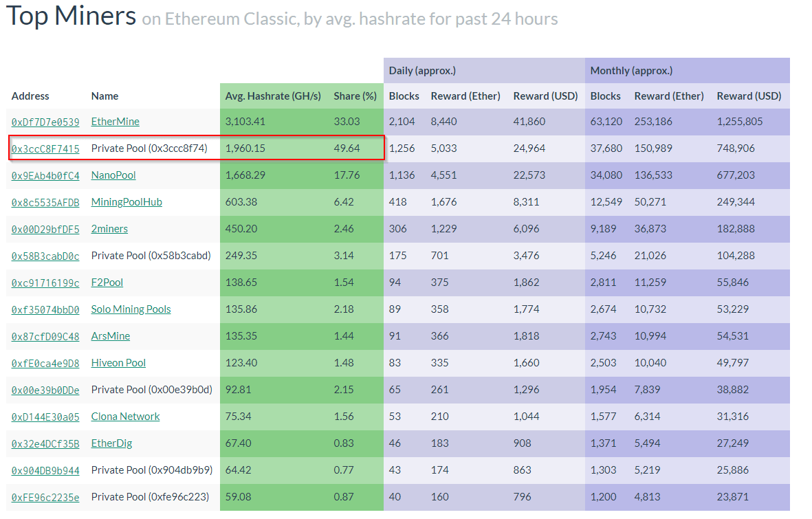The width and height of the screenshot is (812, 519).
Task: Open the Hiveon Pool link
Action: 118,363
